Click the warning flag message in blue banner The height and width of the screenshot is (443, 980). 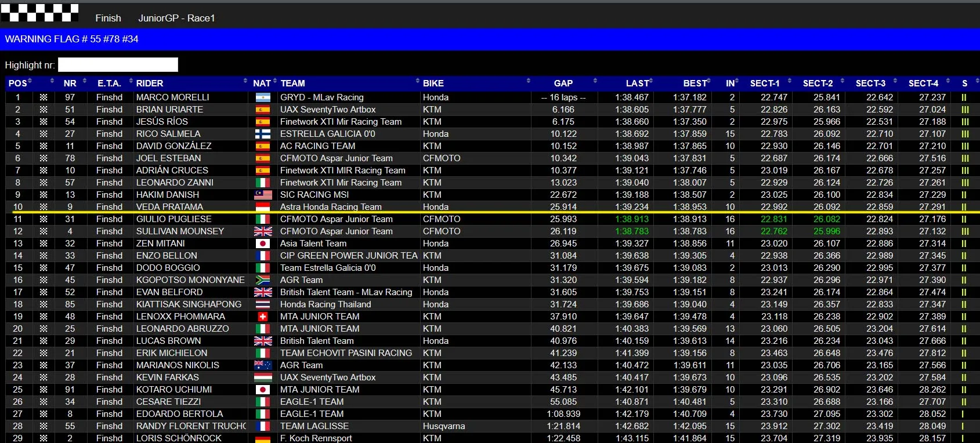pyautogui.click(x=71, y=39)
